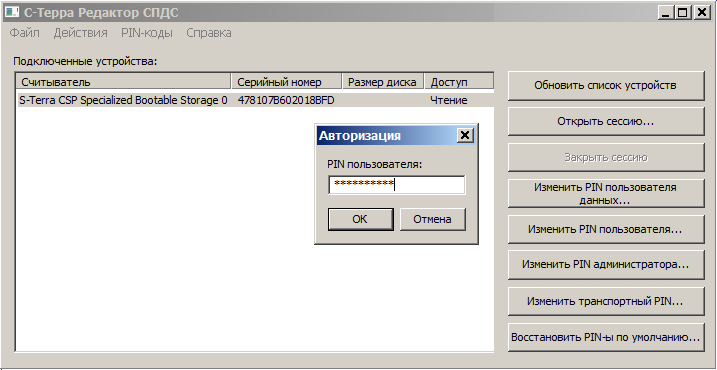This screenshot has width=717, height=370.
Task: Click Изменить PIN администратора... button
Action: pyautogui.click(x=606, y=265)
